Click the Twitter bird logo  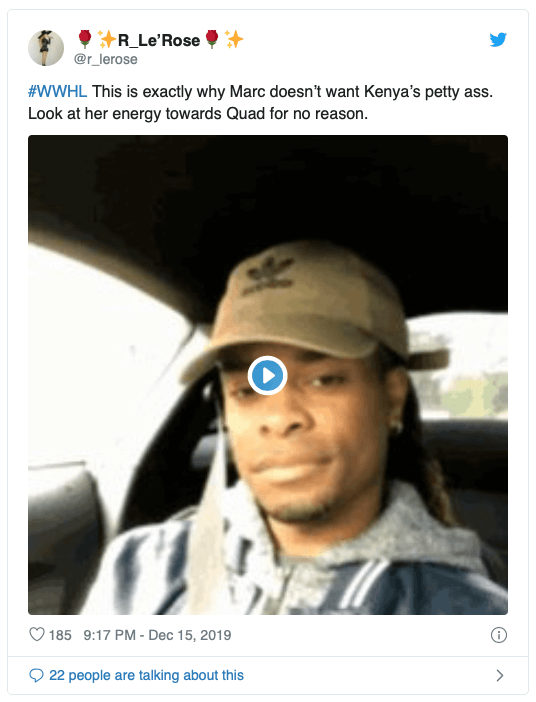[x=498, y=39]
